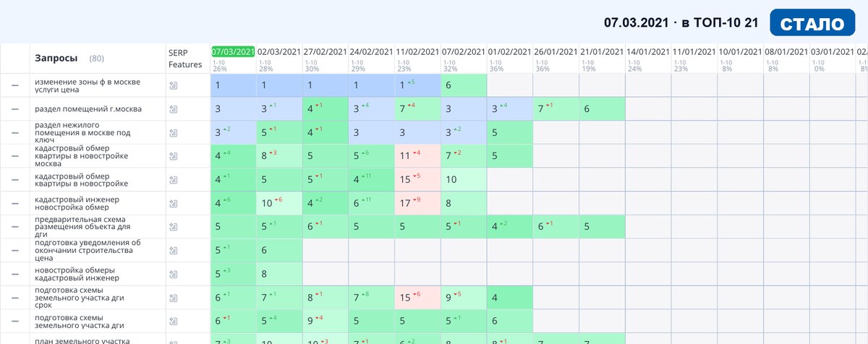
Task: Click cell 11 with −4 under 11/02/2021
Action: (x=418, y=155)
